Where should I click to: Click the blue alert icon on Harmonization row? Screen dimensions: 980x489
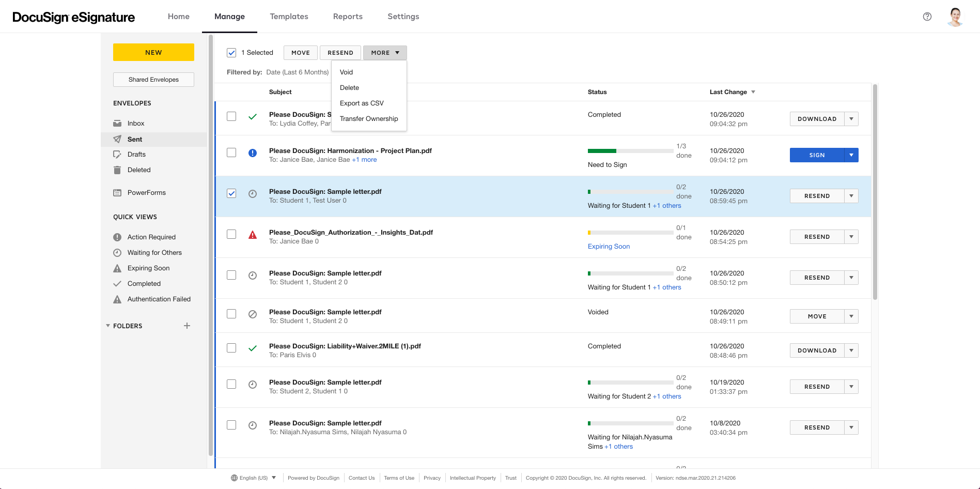[253, 153]
